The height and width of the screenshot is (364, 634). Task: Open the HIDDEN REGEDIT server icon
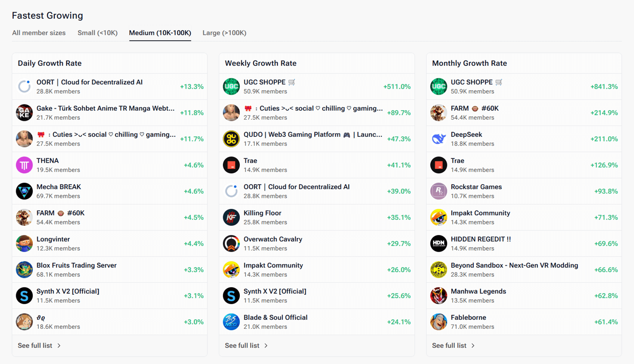coord(439,243)
